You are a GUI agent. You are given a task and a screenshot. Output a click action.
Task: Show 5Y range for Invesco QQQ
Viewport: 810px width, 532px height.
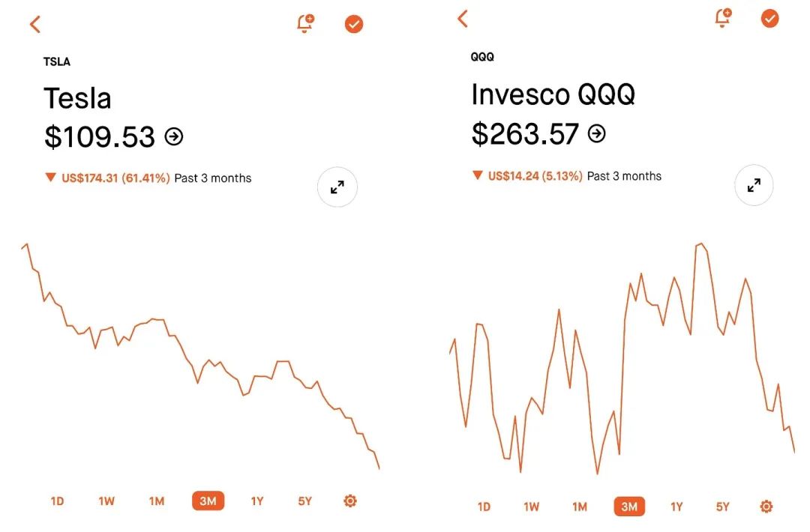[x=722, y=507]
